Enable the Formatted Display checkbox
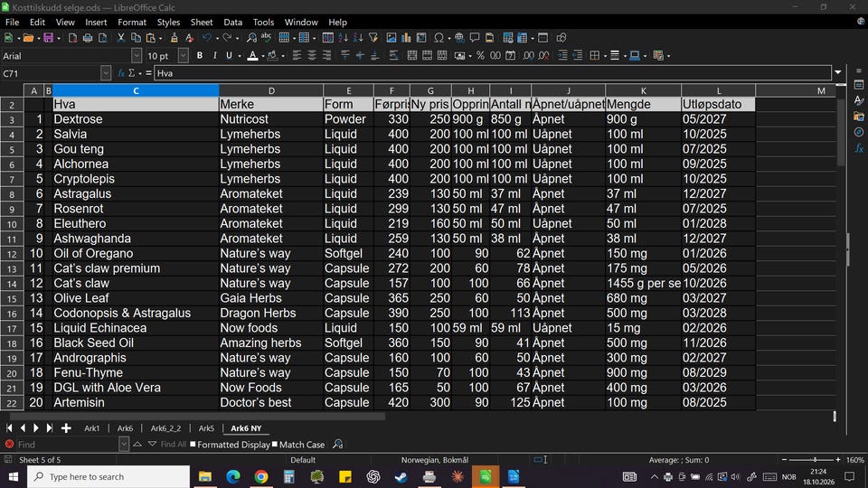Screen dimensions: 868x488 (193, 445)
